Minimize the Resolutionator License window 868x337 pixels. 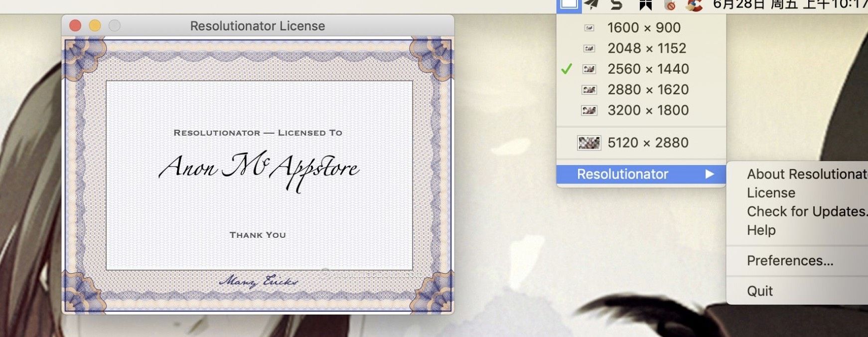(x=95, y=25)
